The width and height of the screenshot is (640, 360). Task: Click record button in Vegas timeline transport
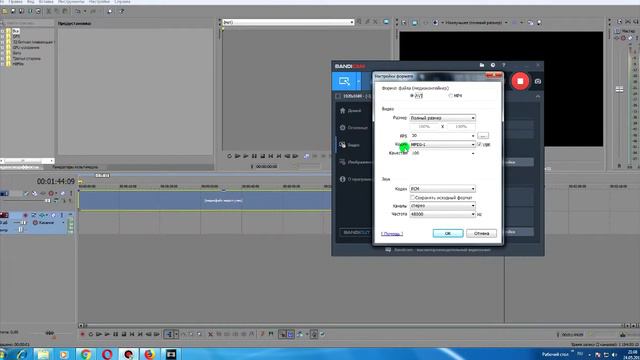[x=82, y=334]
